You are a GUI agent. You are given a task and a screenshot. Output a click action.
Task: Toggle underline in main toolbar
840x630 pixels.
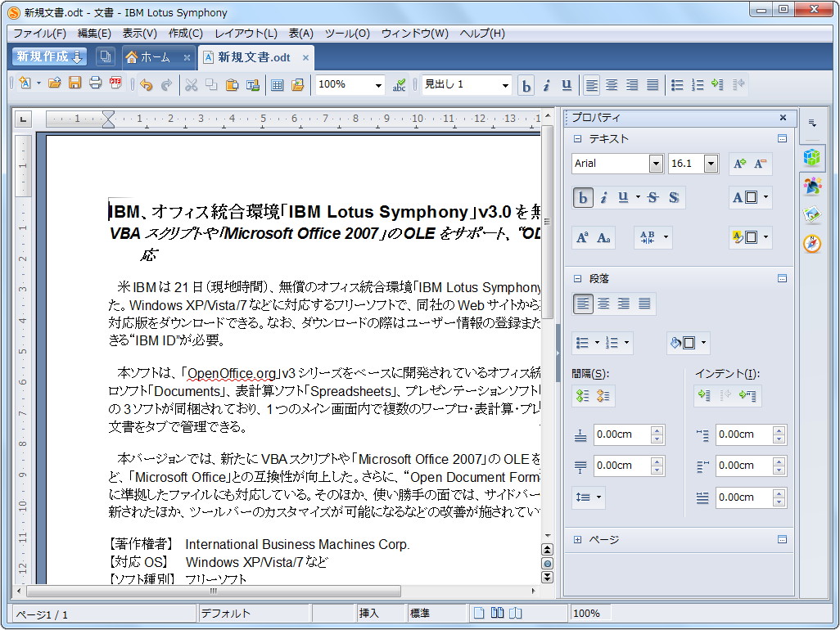(x=567, y=86)
